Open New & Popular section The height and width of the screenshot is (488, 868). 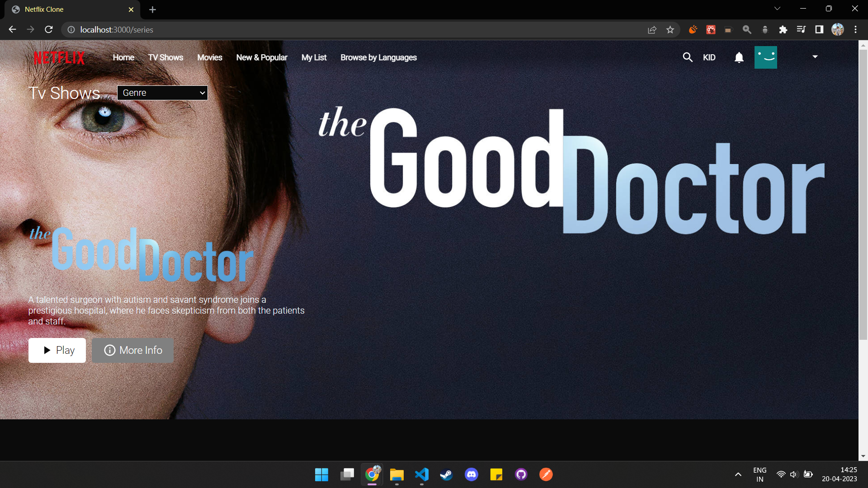point(262,57)
